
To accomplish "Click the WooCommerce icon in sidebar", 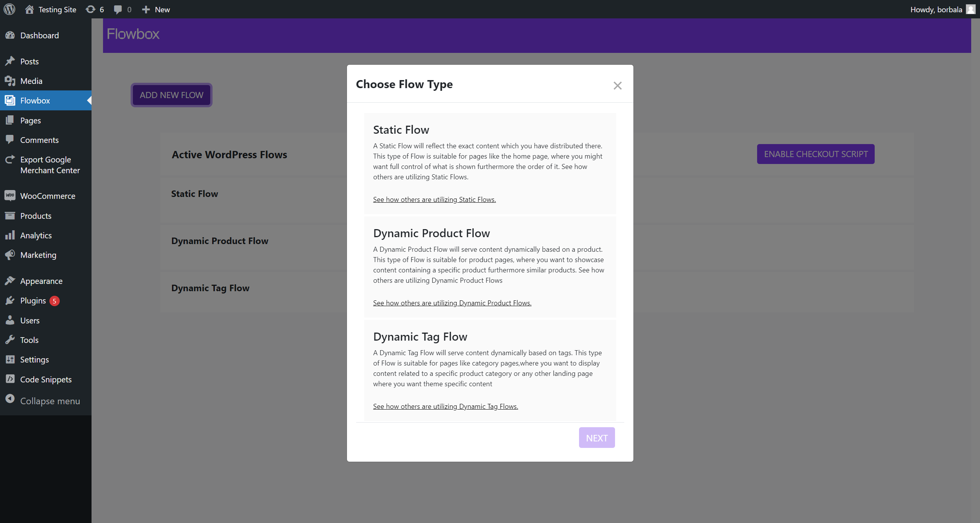I will coord(10,196).
